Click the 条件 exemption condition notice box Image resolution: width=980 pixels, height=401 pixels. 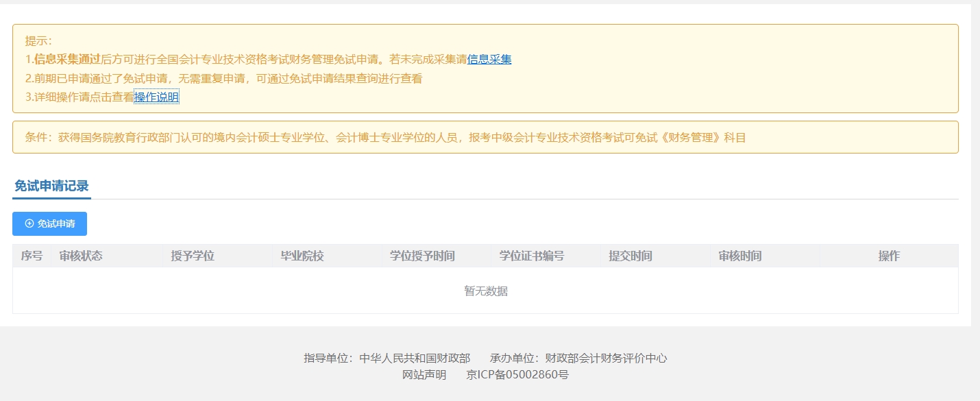point(485,137)
